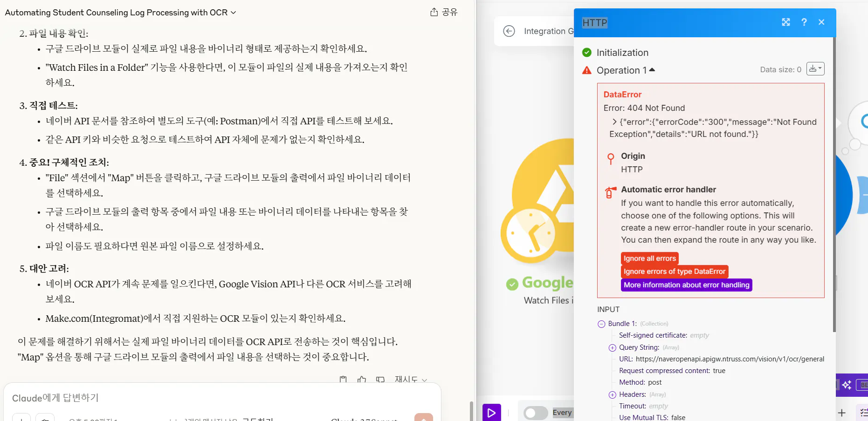Image resolution: width=868 pixels, height=421 pixels.
Task: Click Use Mutual TLS: false row
Action: click(x=652, y=417)
